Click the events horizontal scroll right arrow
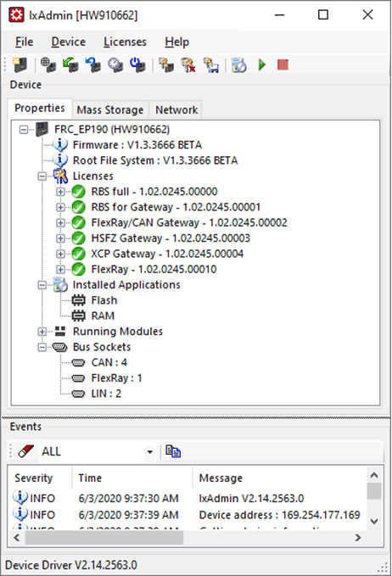Screen dimensions: 392x576 358,538
